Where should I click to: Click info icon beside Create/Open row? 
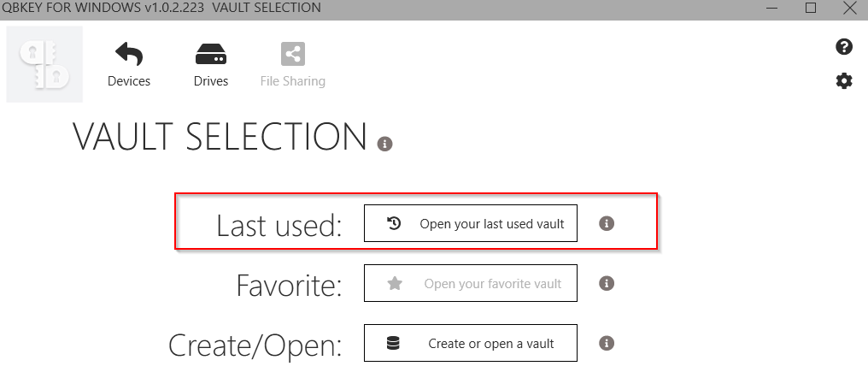(607, 343)
